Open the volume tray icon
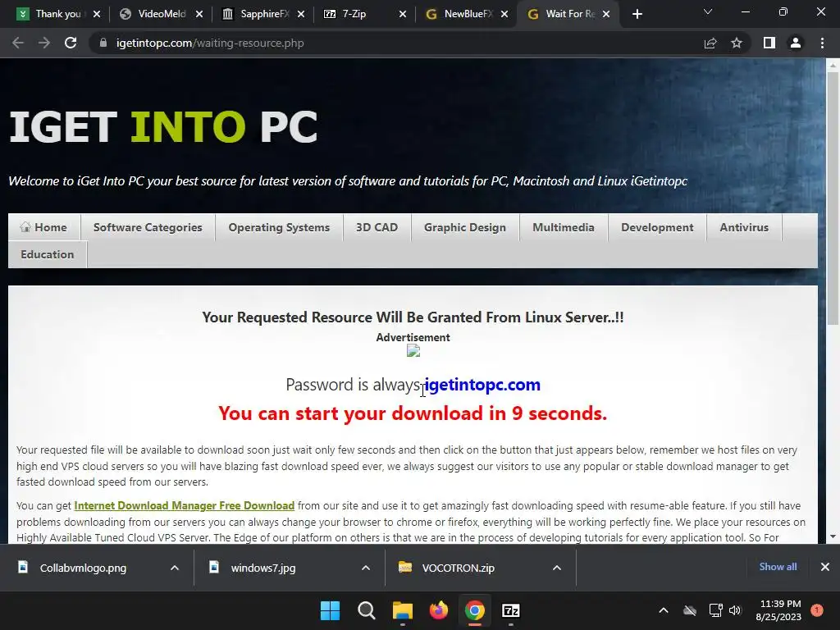Viewport: 840px width, 630px height. (x=735, y=610)
